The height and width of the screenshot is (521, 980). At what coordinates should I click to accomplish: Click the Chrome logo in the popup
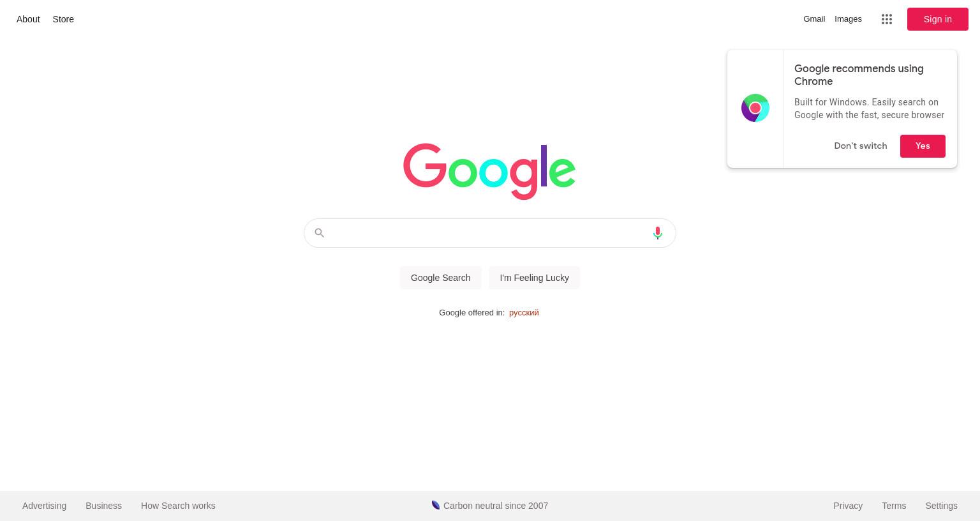pos(755,108)
